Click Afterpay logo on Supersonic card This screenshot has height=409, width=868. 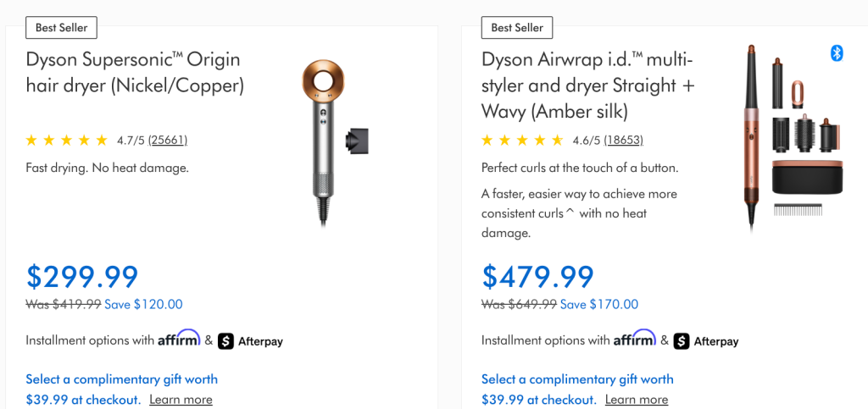[251, 341]
